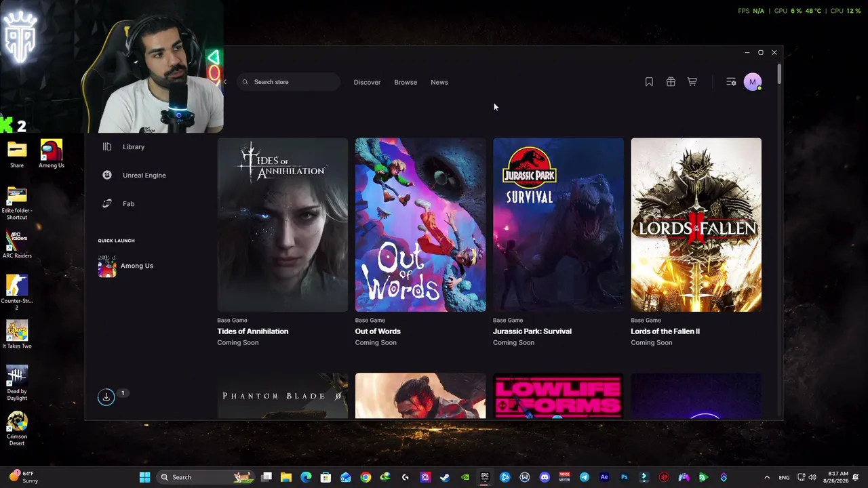Viewport: 868px width, 488px height.
Task: Open the Lowlife Forms cover art
Action: (558, 396)
